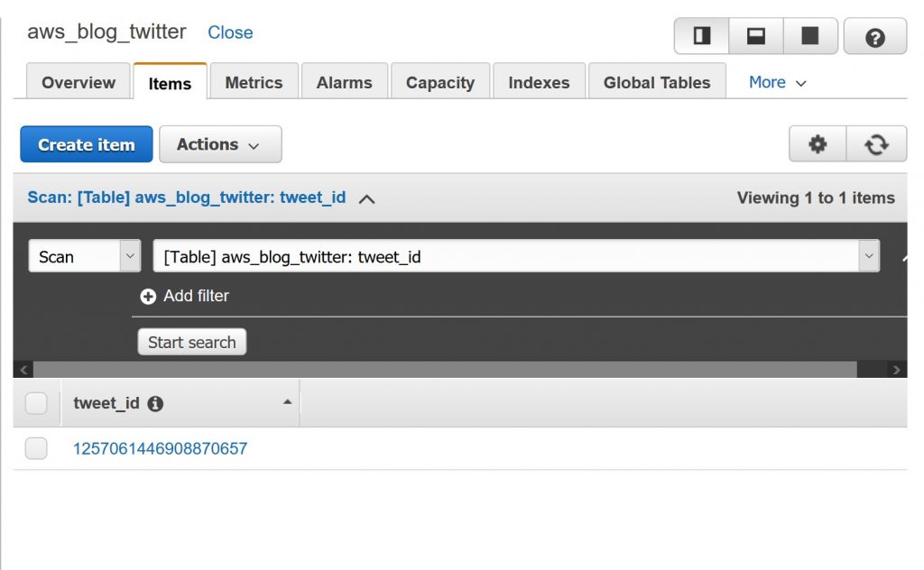Refresh the items list
This screenshot has height=570, width=924.
(876, 143)
